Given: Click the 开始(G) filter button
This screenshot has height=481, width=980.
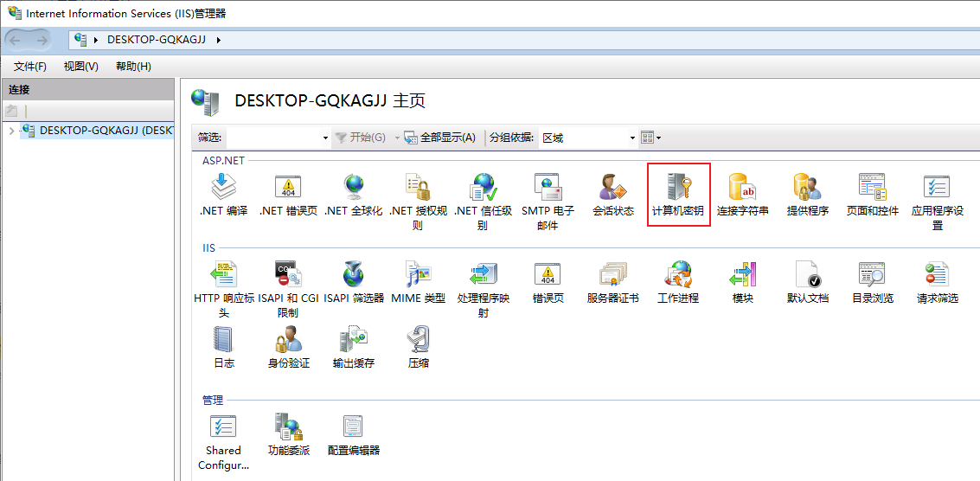Looking at the screenshot, I should pyautogui.click(x=361, y=138).
